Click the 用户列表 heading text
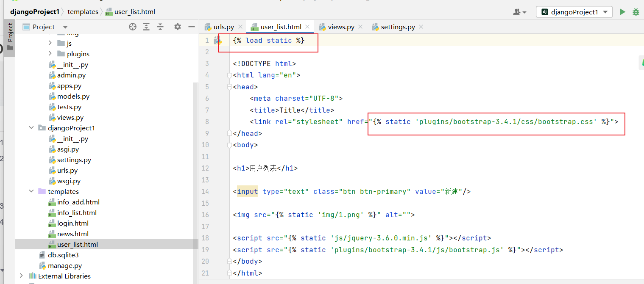The image size is (644, 284). (x=263, y=168)
